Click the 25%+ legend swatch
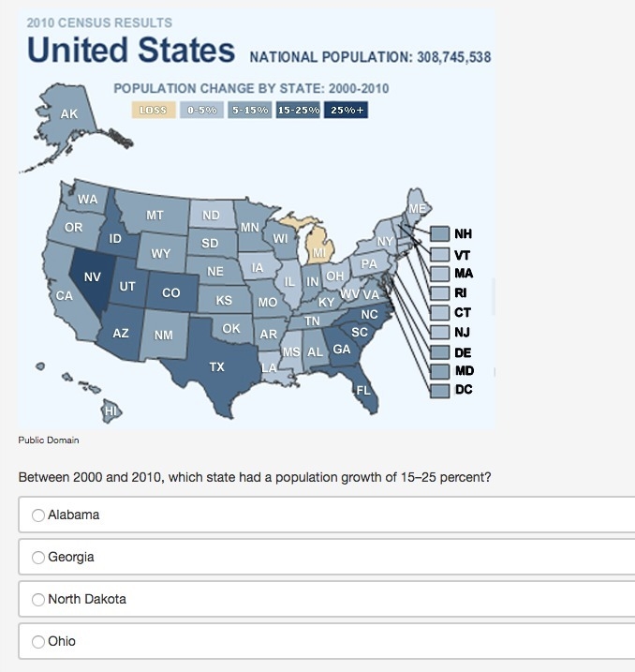 point(346,111)
